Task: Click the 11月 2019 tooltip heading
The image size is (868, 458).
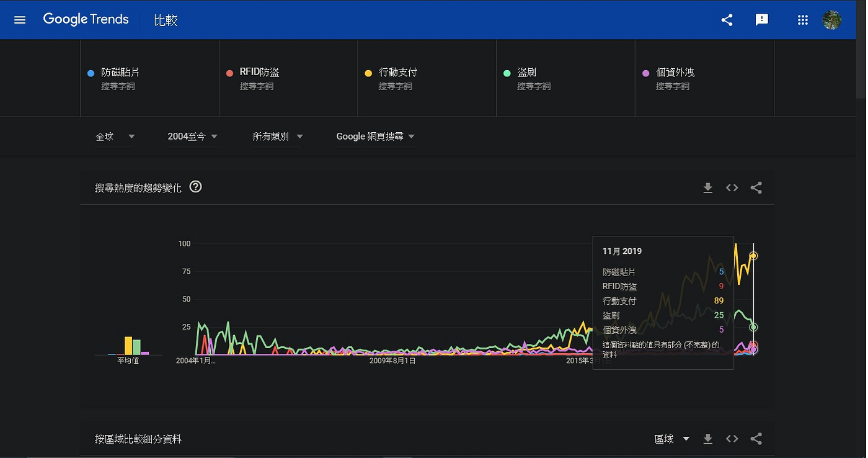Action: [x=622, y=251]
